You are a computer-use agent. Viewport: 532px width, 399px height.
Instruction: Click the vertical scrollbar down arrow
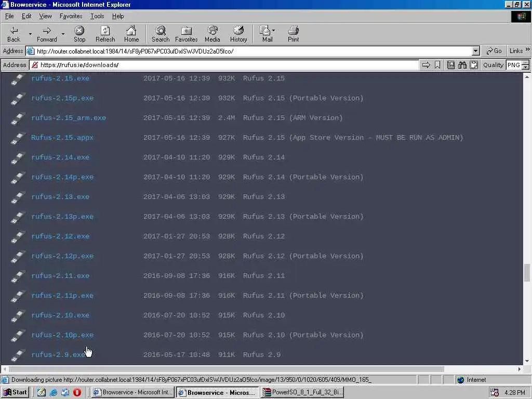point(527,361)
